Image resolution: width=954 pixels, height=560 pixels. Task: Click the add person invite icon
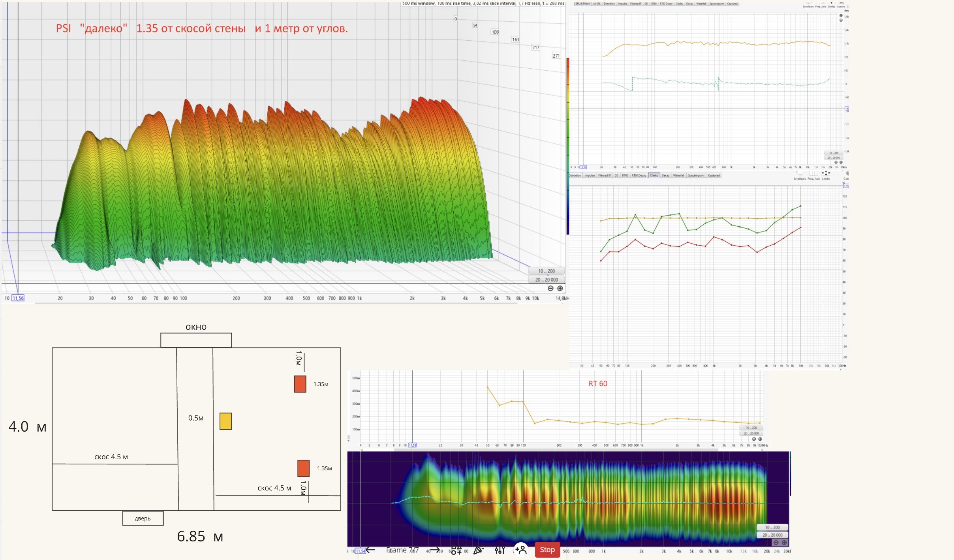521,549
